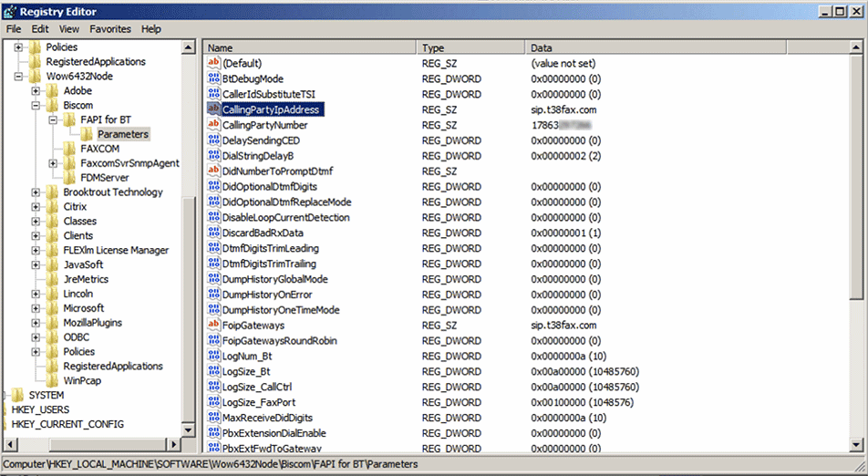Click the DialStringDelayB value icon

[x=213, y=156]
